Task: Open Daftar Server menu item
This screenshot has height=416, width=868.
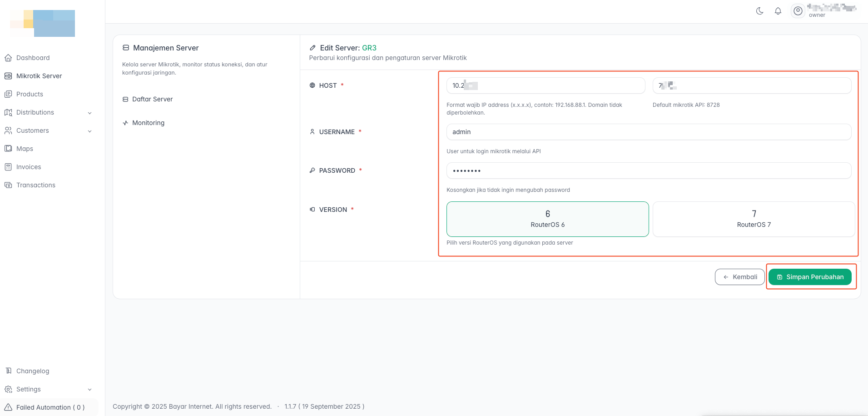Action: (x=152, y=99)
